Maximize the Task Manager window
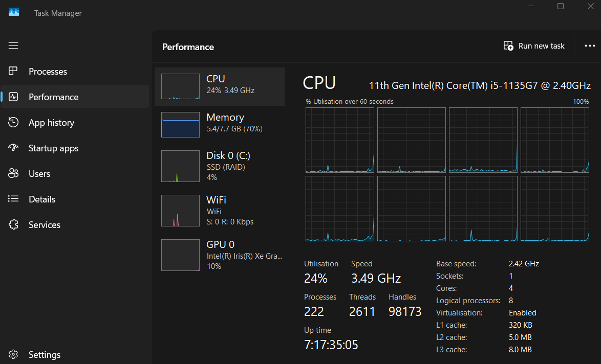The width and height of the screenshot is (601, 364). [561, 6]
